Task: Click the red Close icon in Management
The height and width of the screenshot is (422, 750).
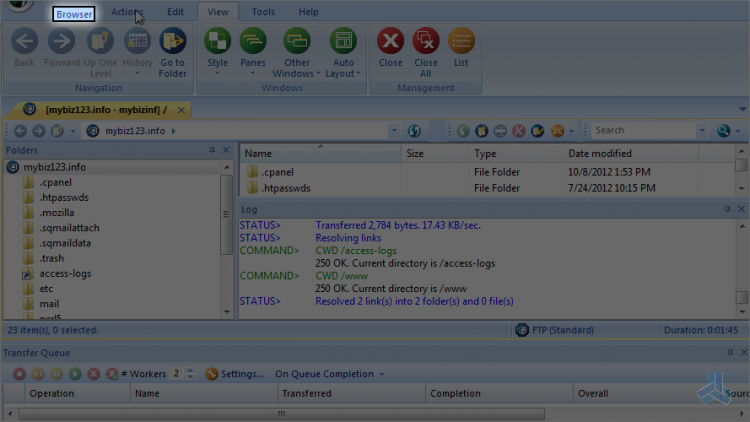Action: pyautogui.click(x=390, y=42)
